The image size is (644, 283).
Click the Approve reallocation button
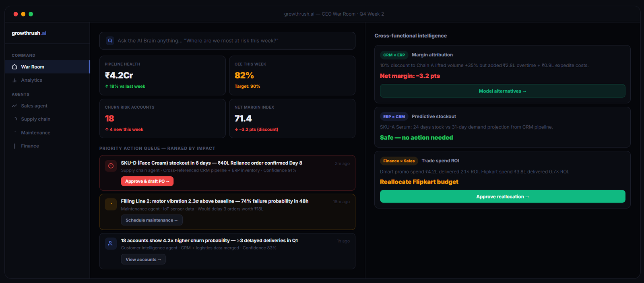(x=502, y=196)
